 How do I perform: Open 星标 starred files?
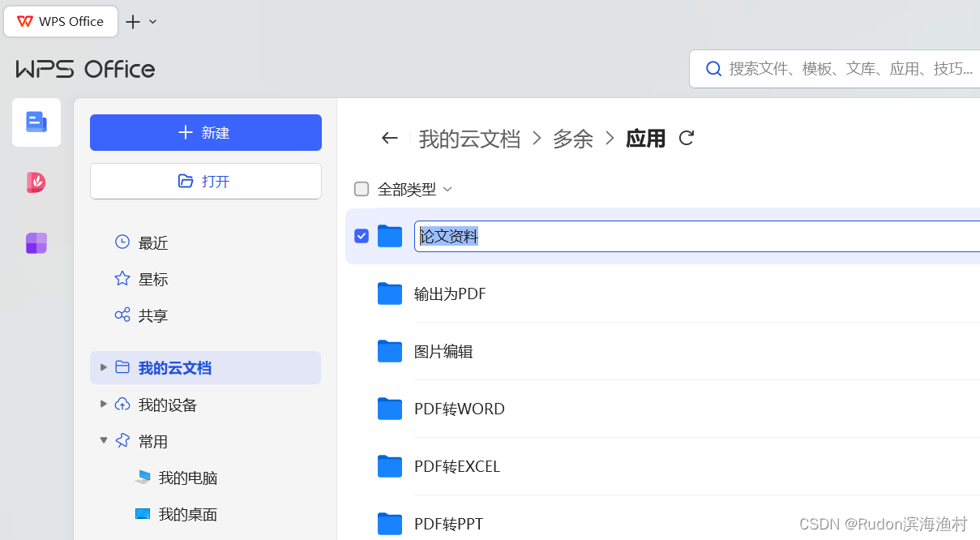click(153, 279)
